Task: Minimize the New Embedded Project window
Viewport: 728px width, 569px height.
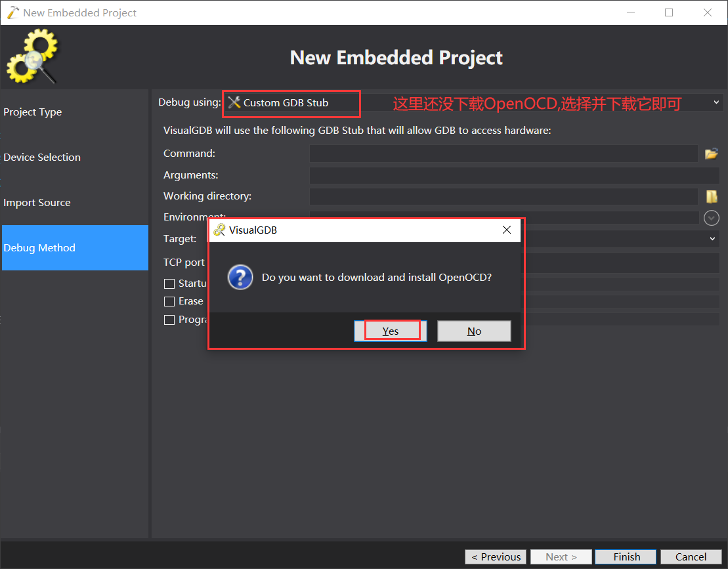Action: (x=630, y=12)
